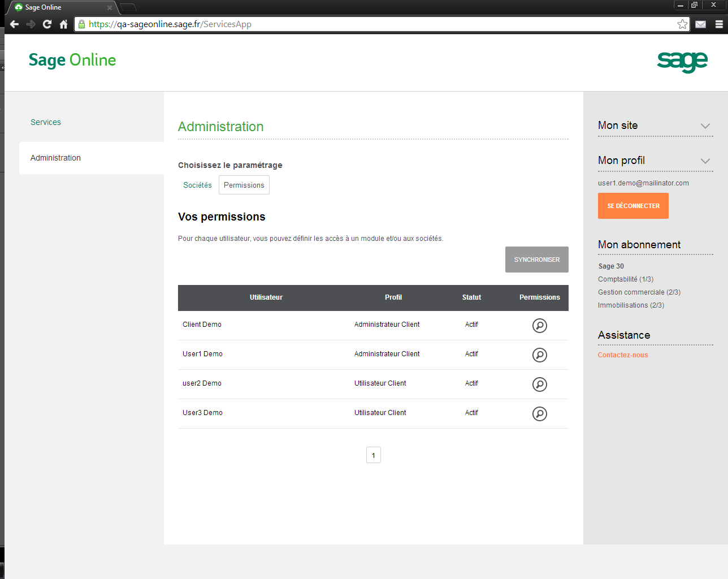Image resolution: width=728 pixels, height=579 pixels.
Task: Expand the Mon site section
Action: 705,126
